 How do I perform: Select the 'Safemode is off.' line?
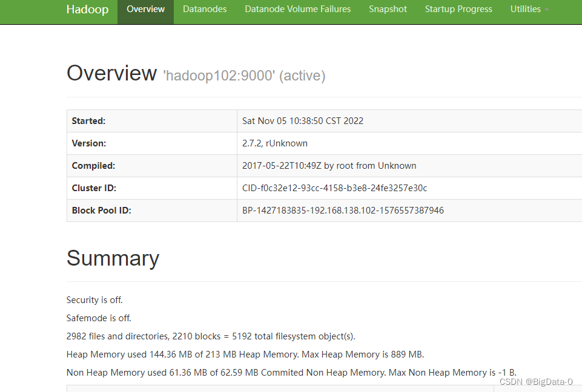(x=99, y=318)
